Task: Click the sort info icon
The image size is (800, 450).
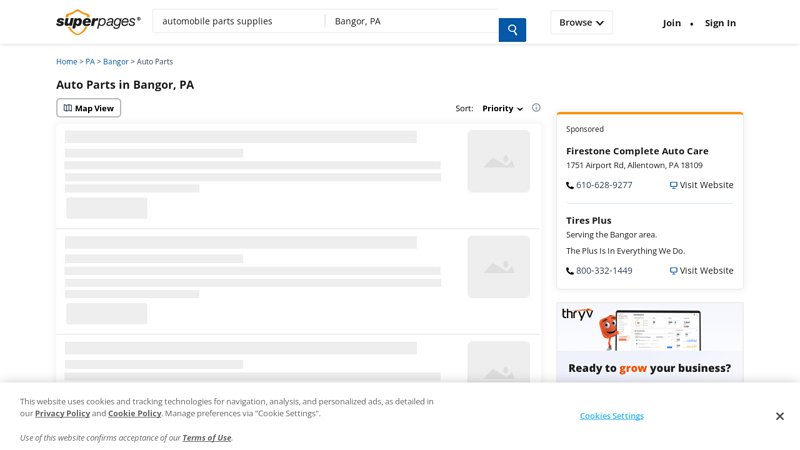Action: (536, 108)
